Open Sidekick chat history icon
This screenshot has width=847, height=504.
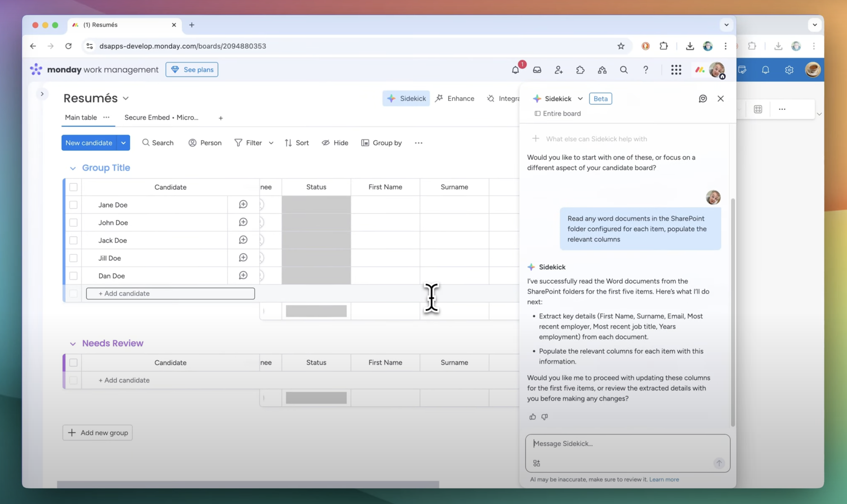pyautogui.click(x=702, y=99)
